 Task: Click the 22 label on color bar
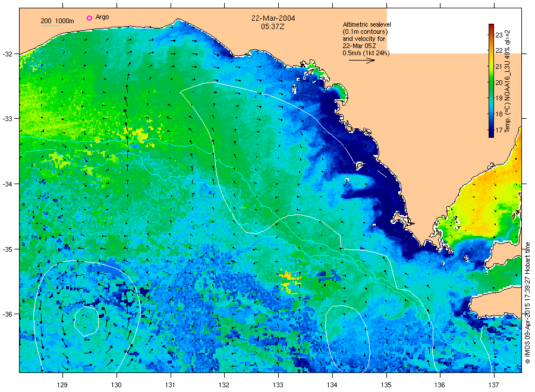coord(499,51)
